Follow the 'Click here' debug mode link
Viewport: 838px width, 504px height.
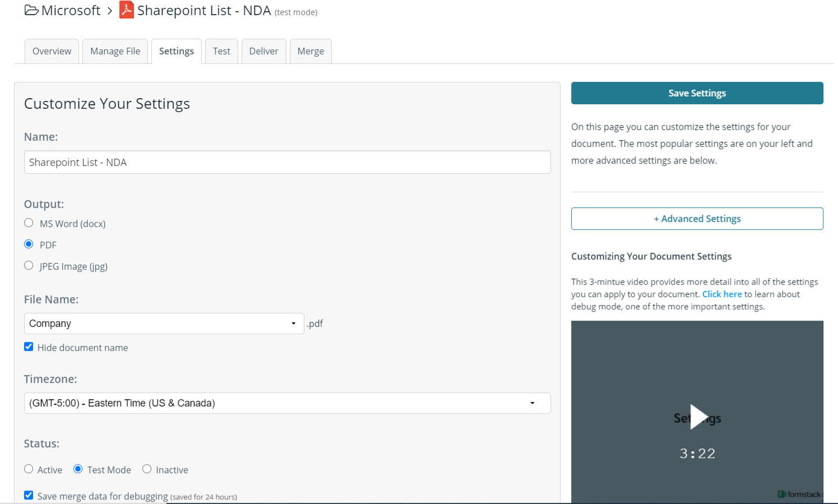pyautogui.click(x=721, y=294)
